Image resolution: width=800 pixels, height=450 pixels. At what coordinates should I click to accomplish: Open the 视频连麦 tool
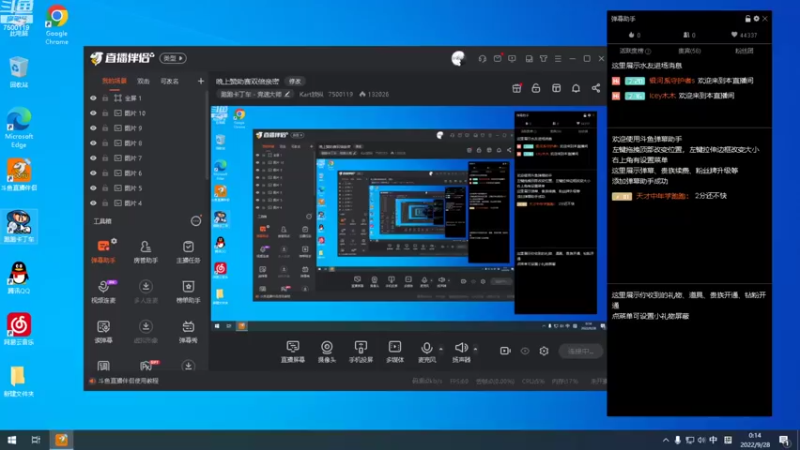click(103, 291)
